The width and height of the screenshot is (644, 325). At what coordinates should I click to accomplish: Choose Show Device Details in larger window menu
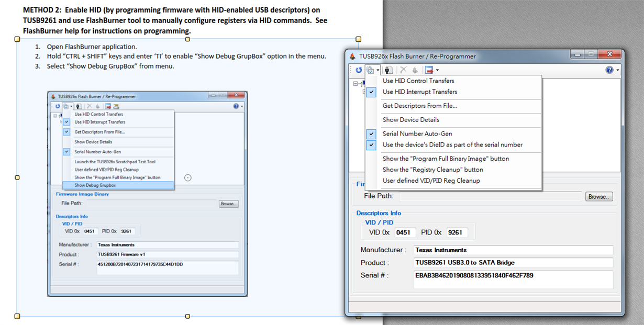click(411, 120)
